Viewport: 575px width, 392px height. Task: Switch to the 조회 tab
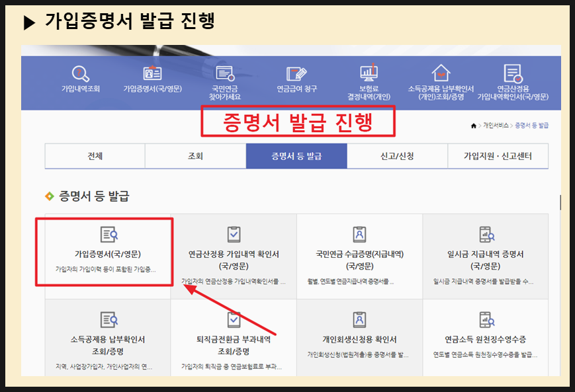[x=195, y=155]
